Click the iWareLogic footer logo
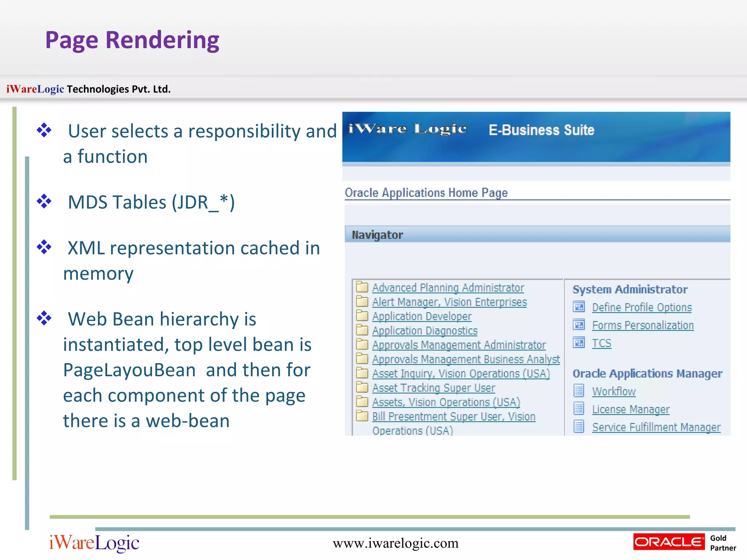 pyautogui.click(x=94, y=543)
